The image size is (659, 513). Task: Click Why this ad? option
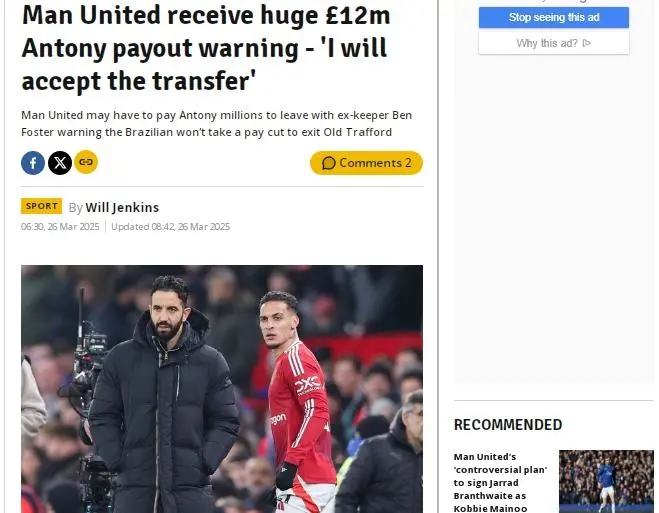pyautogui.click(x=554, y=43)
